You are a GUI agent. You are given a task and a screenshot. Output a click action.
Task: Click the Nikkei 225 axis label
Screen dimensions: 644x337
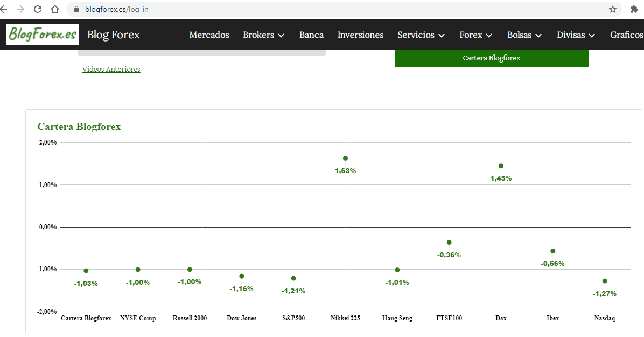[x=345, y=318]
